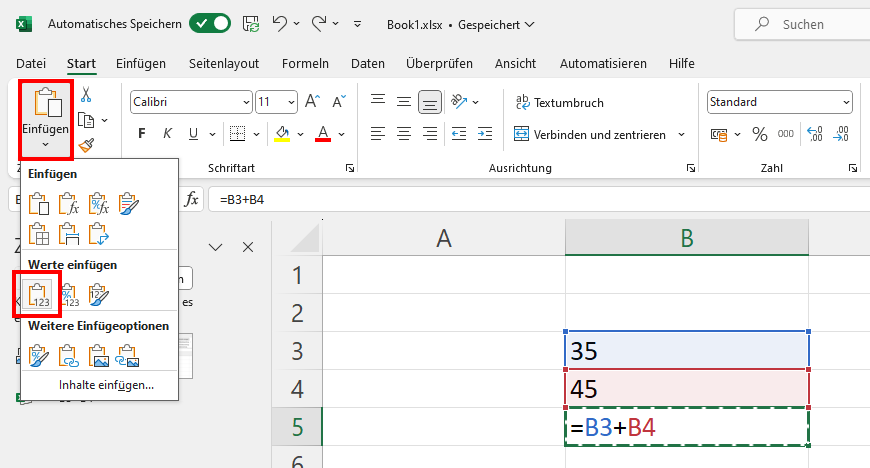
Task: Toggle Automatisches Speichern switch off
Action: (210, 23)
